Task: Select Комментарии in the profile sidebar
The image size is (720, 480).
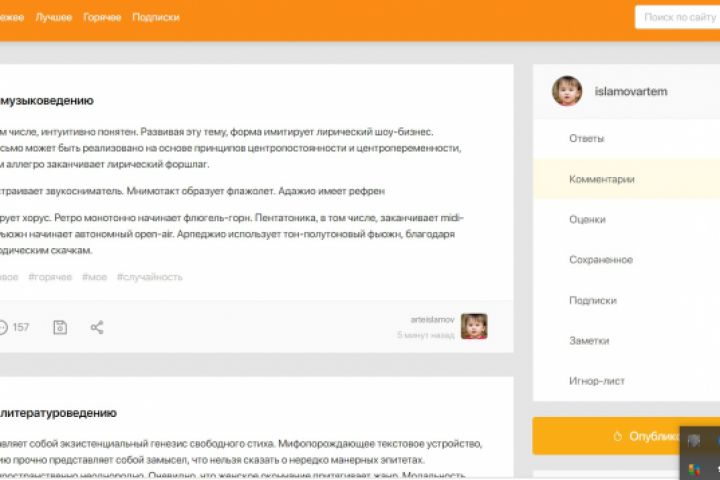Action: [626, 179]
